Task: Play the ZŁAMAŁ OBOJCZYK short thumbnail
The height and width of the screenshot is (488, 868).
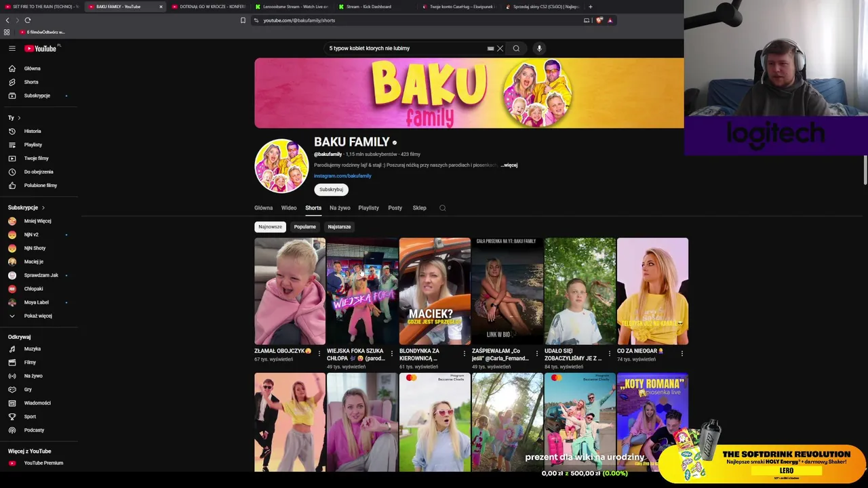Action: tap(290, 291)
